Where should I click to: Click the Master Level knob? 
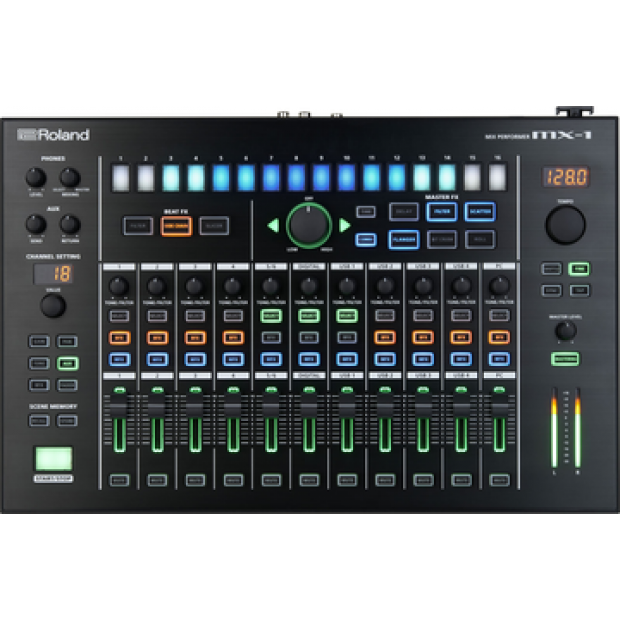click(565, 331)
